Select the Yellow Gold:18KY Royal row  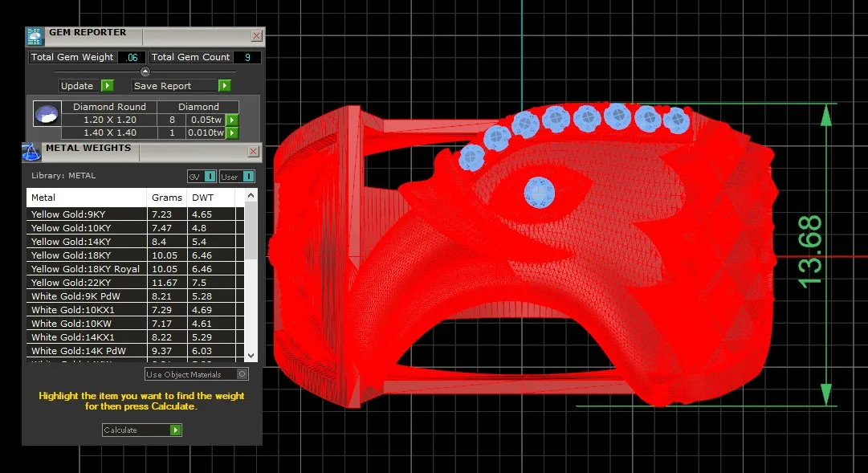tap(135, 269)
